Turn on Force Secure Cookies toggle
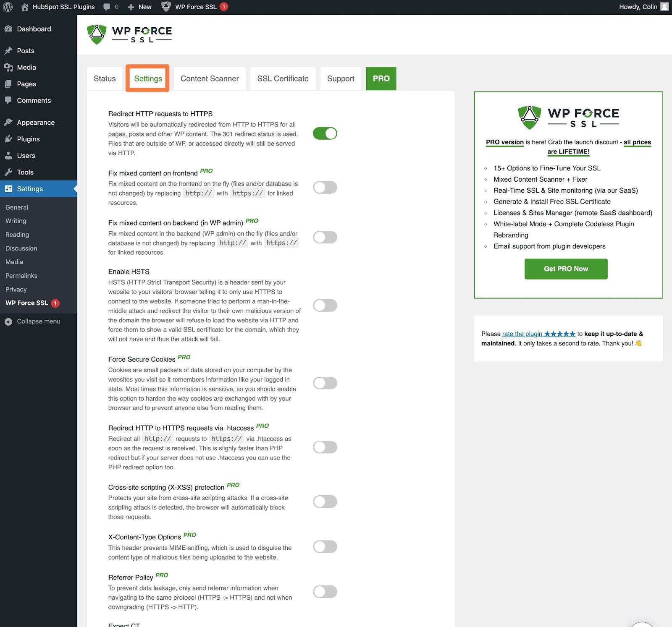The width and height of the screenshot is (672, 627). 325,383
